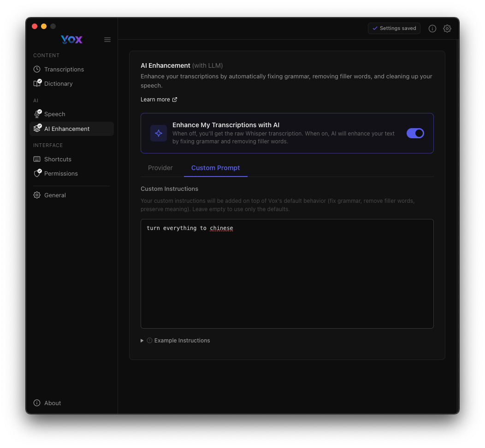Switch to the Provider tab
The image size is (485, 448).
point(160,168)
